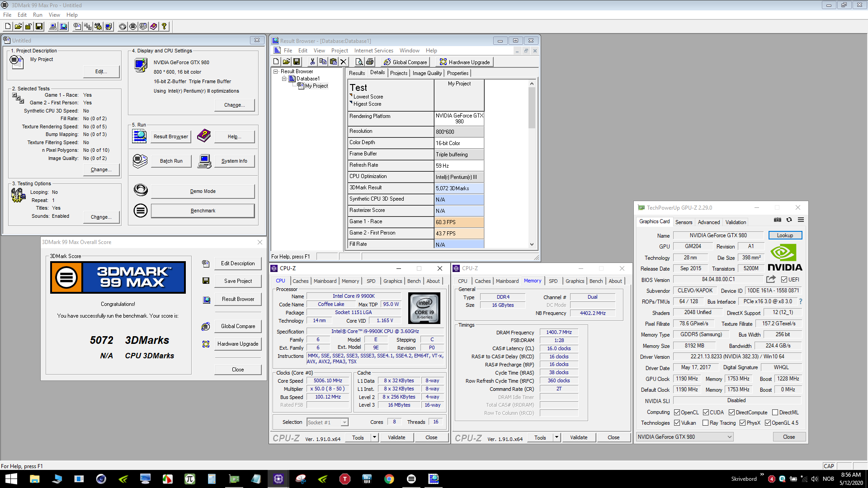Click the Copy icon in Result Browser toolbar
The height and width of the screenshot is (488, 868).
[323, 62]
